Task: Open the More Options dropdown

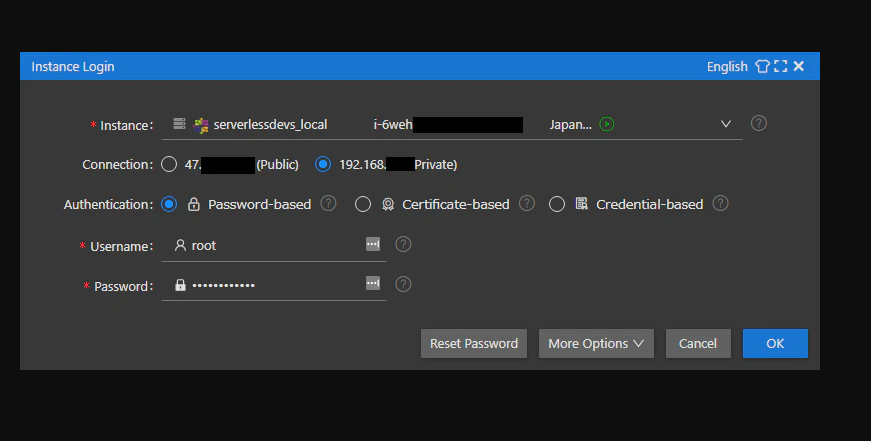Action: point(596,343)
